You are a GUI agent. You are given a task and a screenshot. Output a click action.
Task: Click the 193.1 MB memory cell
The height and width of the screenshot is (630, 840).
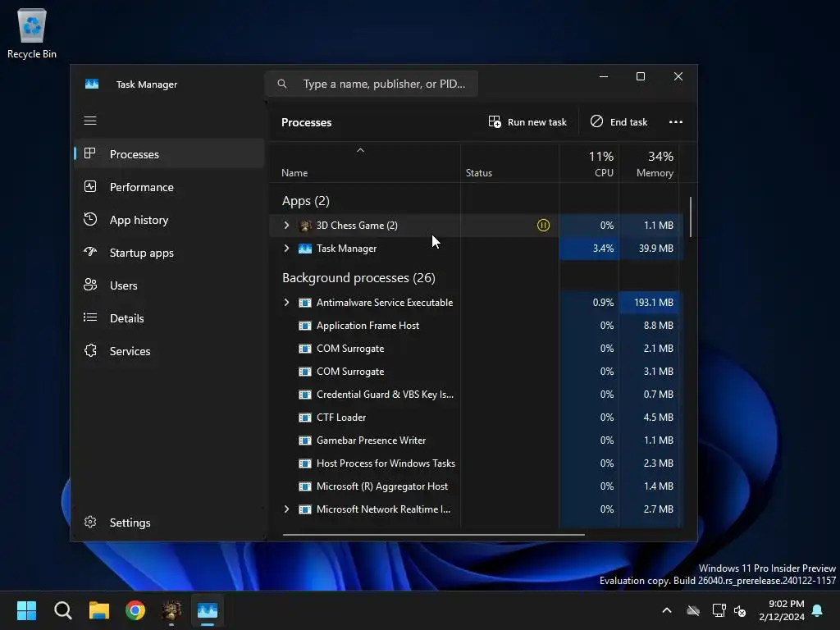(x=649, y=303)
